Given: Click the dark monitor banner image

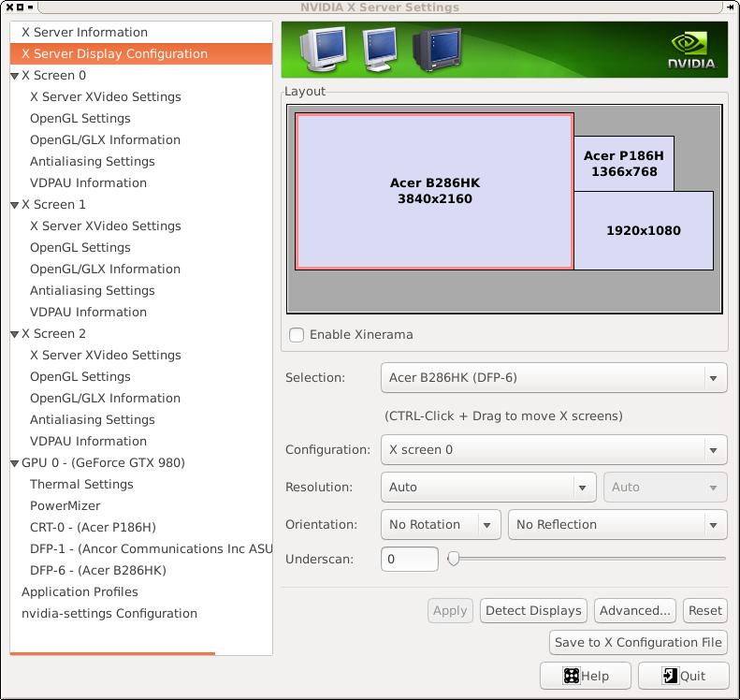Looking at the screenshot, I should [x=437, y=50].
